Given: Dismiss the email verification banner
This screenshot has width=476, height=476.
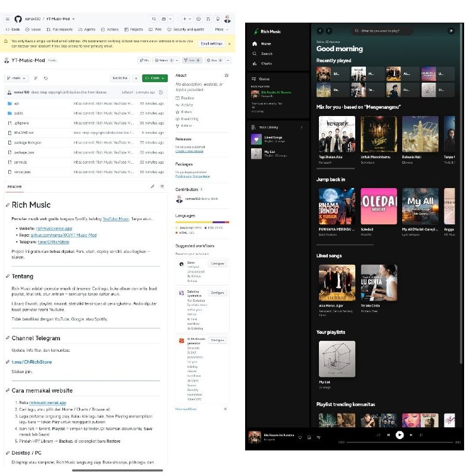Looking at the screenshot, I should click(x=230, y=43).
